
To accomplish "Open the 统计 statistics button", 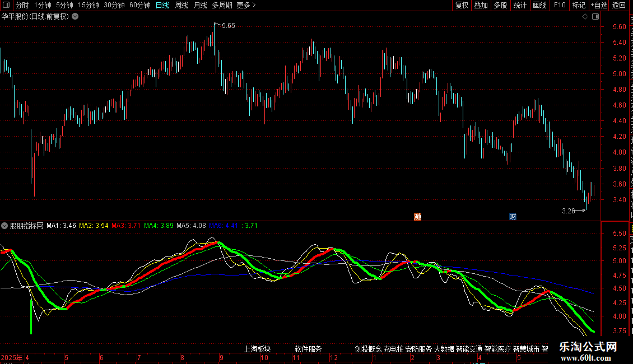I will coord(520,5).
